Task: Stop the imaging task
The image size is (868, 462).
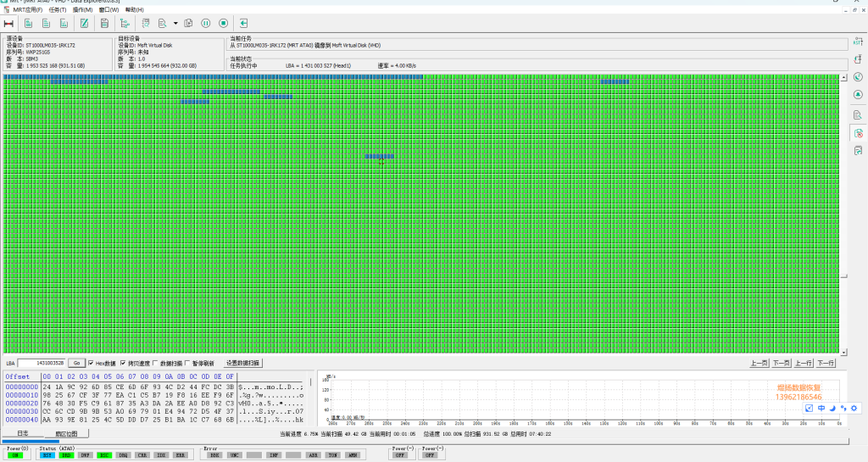Action: 224,23
